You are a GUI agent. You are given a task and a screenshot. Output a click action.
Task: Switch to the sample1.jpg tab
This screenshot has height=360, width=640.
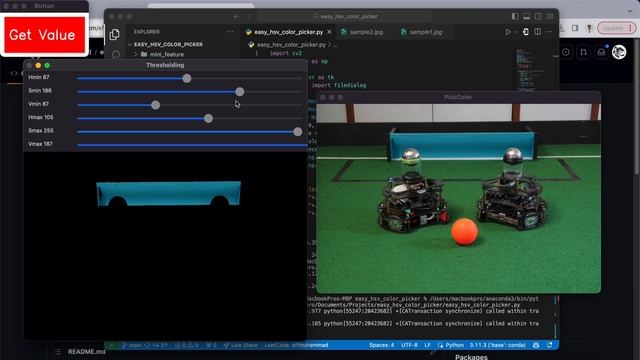coord(426,32)
